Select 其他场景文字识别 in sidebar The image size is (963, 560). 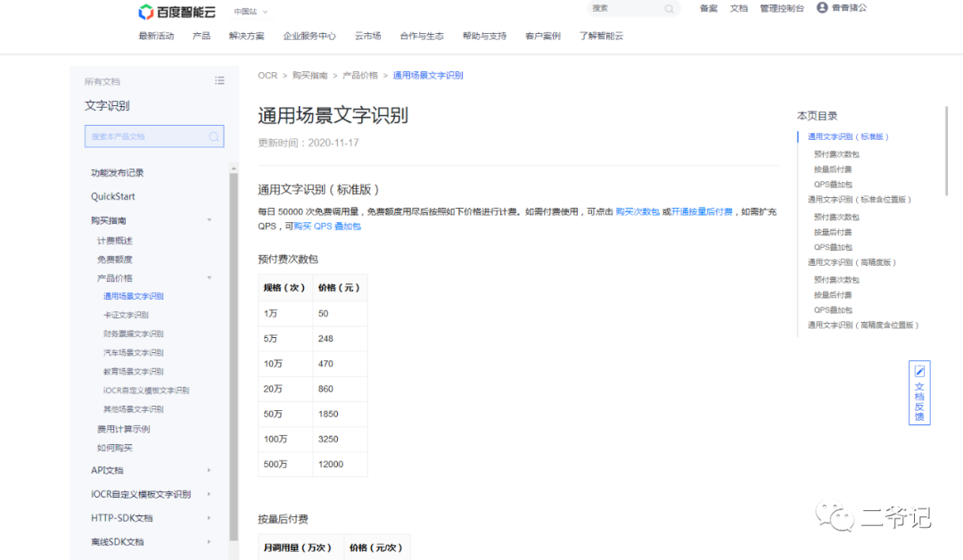pyautogui.click(x=133, y=409)
